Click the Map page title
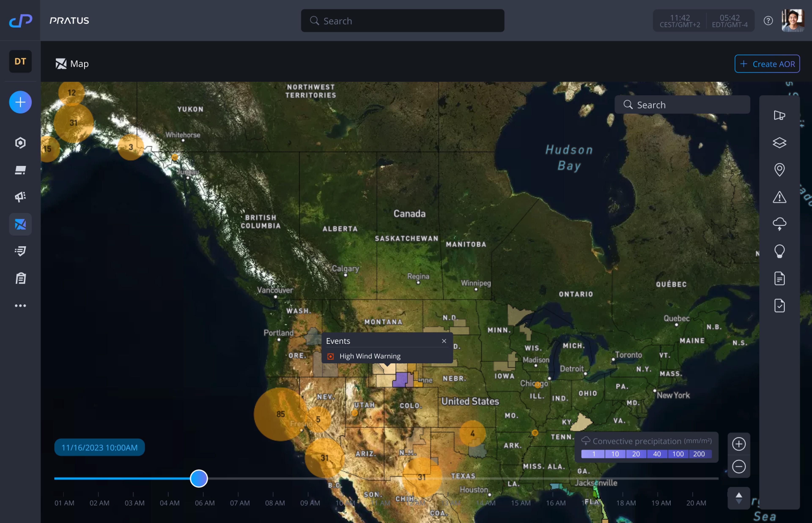The image size is (812, 523). [79, 63]
